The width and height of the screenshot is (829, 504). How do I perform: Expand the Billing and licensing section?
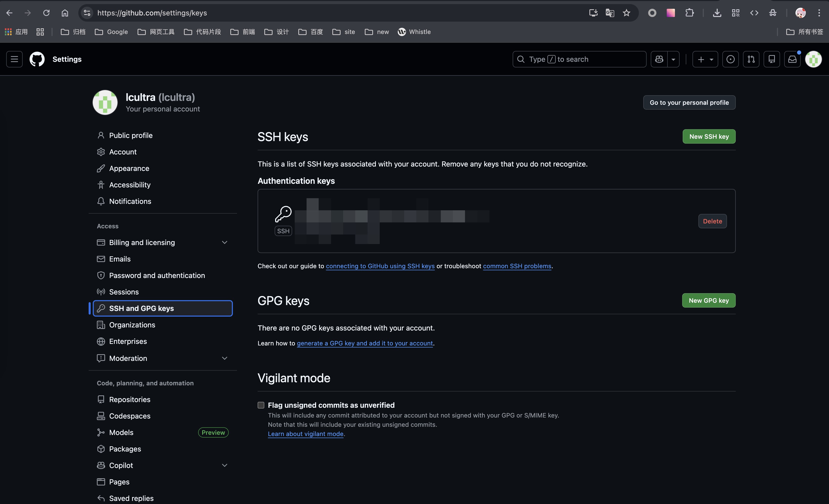point(225,242)
